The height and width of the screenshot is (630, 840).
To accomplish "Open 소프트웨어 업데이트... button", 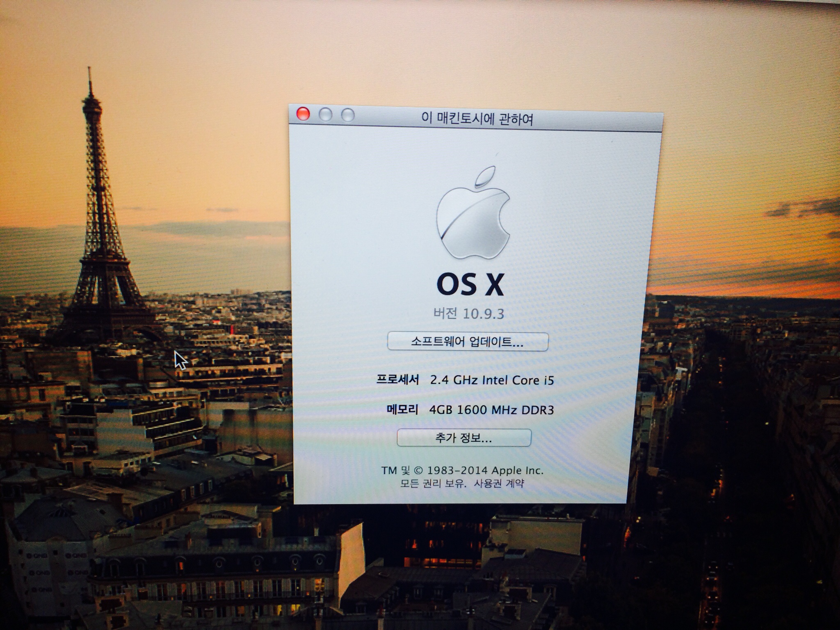I will (468, 342).
